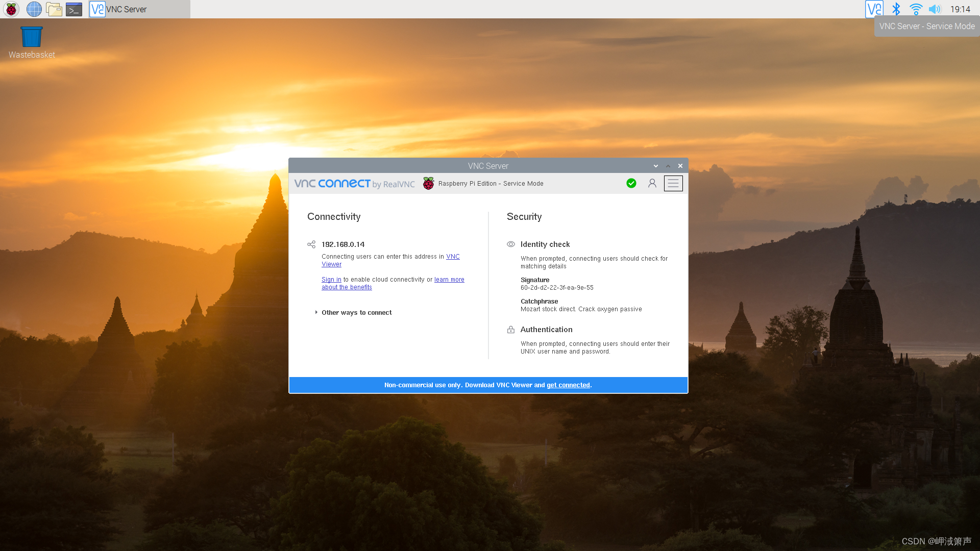Click learn more about the benefits link

(393, 283)
